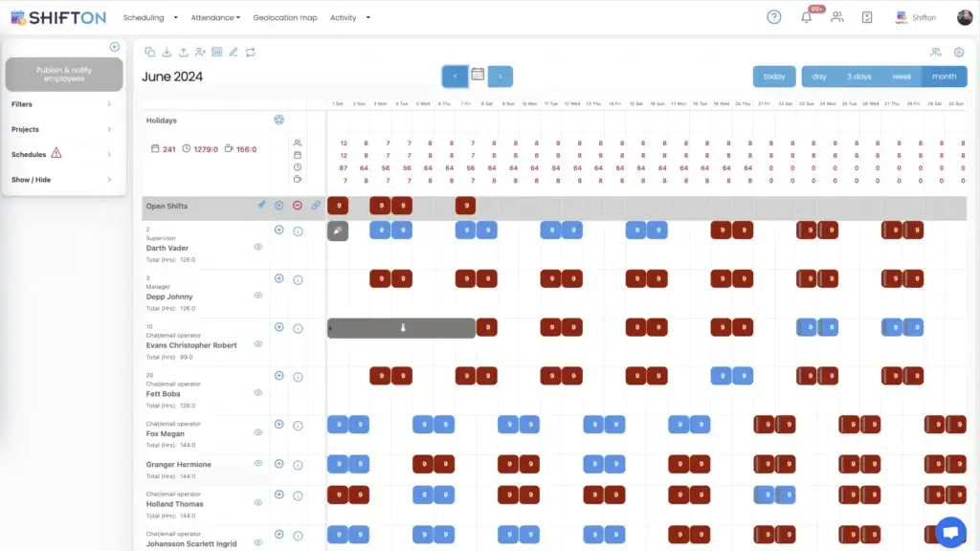Switch to the week view tab

click(902, 77)
